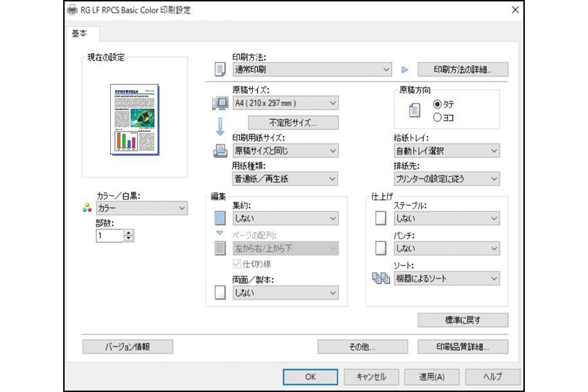Open the 原稿サイズ A4 dropdown
Viewport: 588px width, 392px height.
click(x=285, y=103)
